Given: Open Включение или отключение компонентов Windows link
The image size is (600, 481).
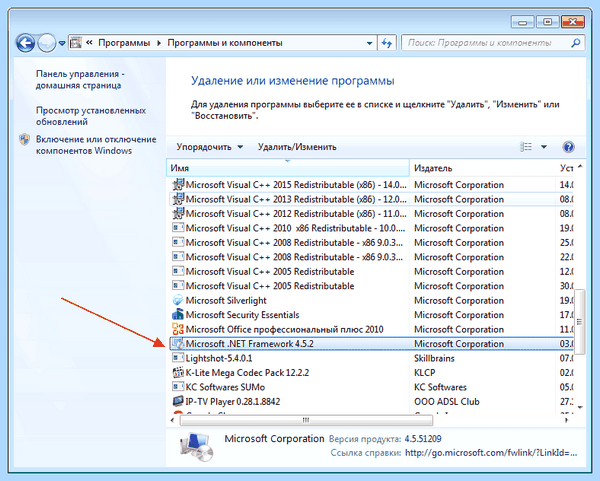Looking at the screenshot, I should pos(96,145).
